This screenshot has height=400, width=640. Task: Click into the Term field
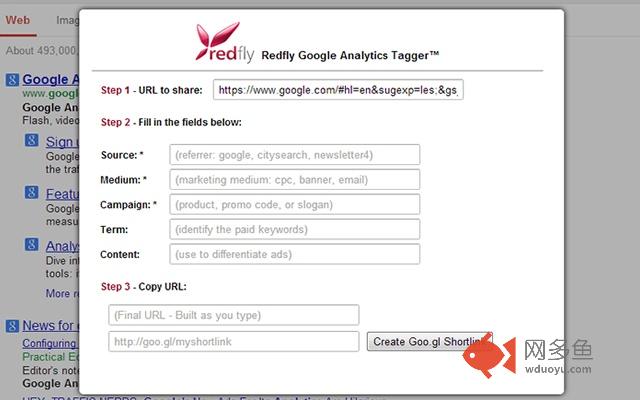coord(295,229)
